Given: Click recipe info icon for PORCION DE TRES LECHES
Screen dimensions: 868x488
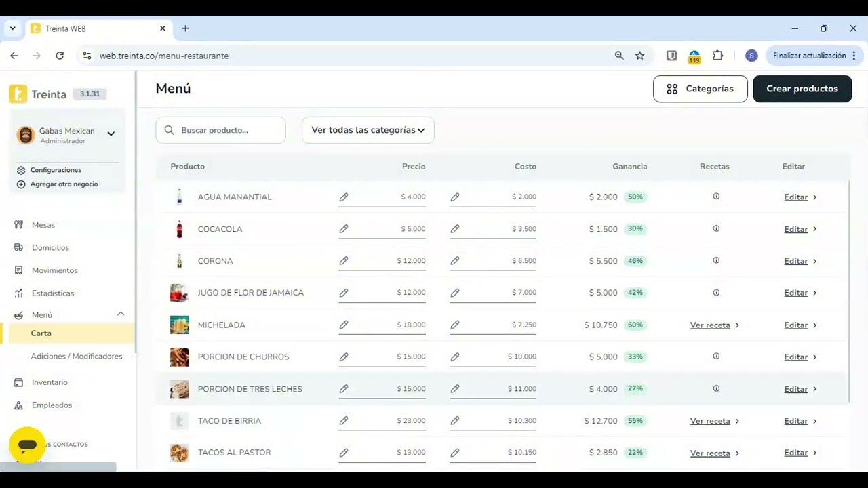Looking at the screenshot, I should [716, 388].
